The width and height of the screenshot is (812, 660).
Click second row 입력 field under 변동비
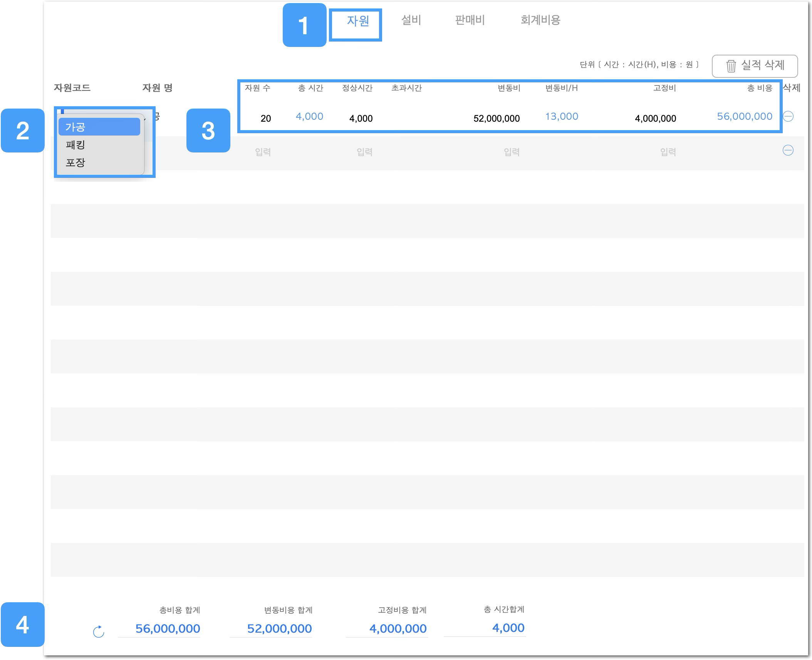pos(512,152)
